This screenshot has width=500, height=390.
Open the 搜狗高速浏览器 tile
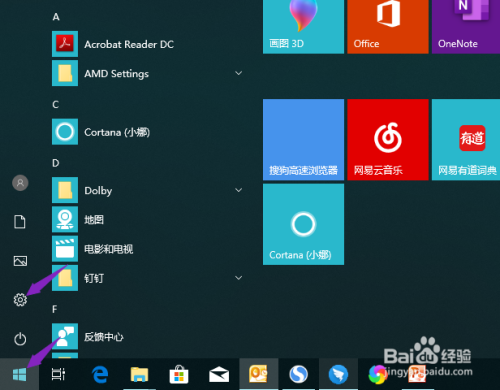click(x=303, y=140)
